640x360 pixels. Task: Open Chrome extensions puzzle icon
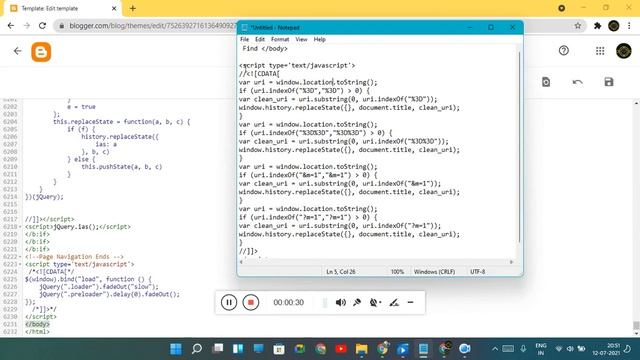(x=598, y=26)
